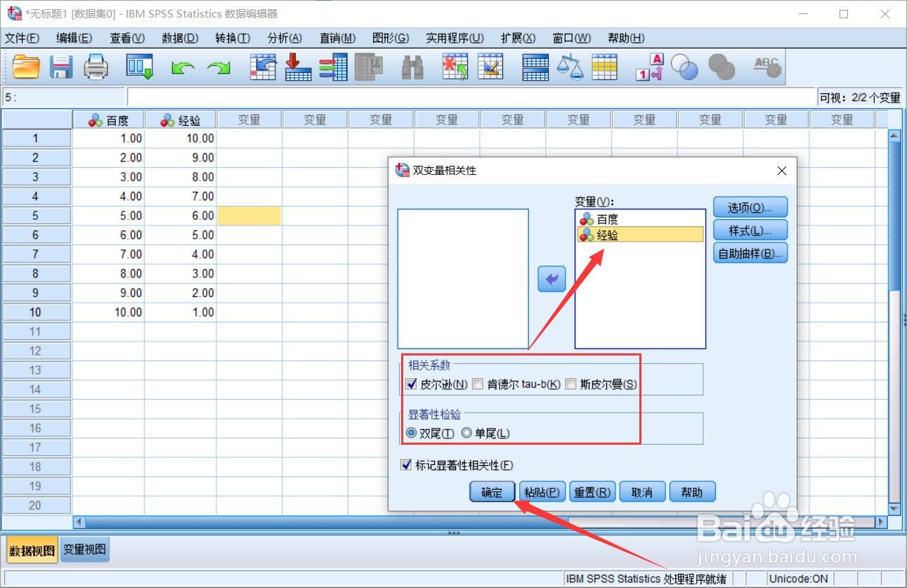Click the vertical scrollbar down arrow
The height and width of the screenshot is (588, 907).
[894, 509]
